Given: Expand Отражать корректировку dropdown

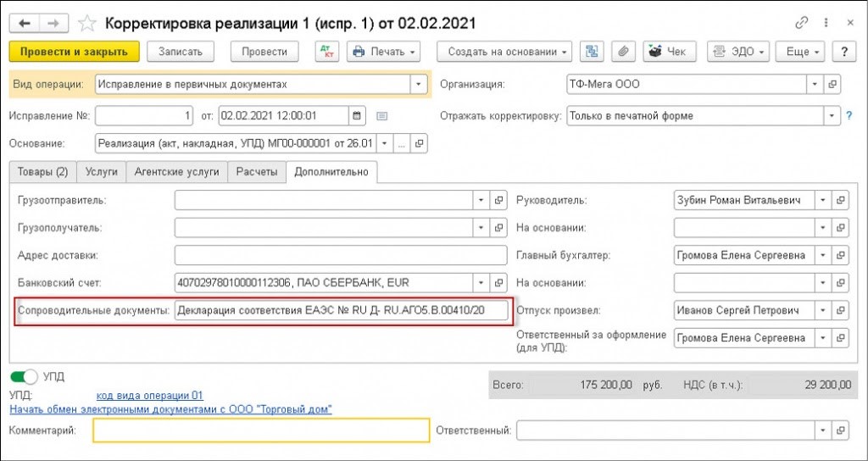Looking at the screenshot, I should tap(832, 115).
